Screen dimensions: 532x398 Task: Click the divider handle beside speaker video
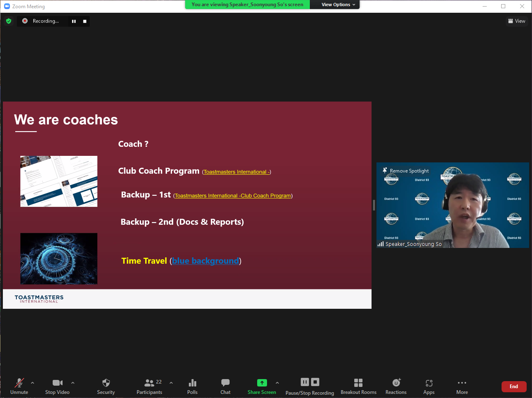pyautogui.click(x=374, y=205)
